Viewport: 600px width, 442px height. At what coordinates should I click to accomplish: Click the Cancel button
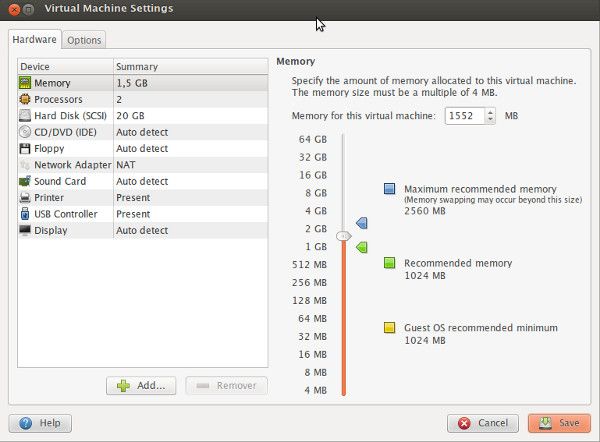click(x=483, y=423)
